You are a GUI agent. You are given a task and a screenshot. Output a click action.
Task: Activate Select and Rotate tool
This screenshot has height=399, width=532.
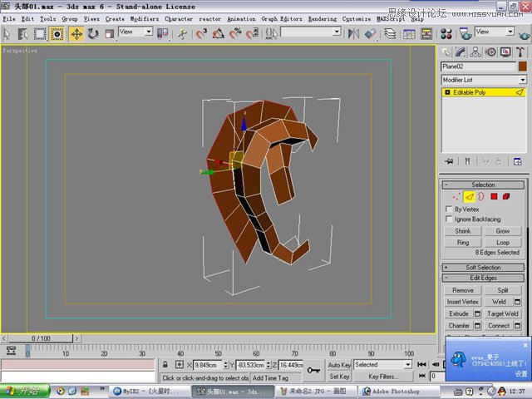point(92,34)
